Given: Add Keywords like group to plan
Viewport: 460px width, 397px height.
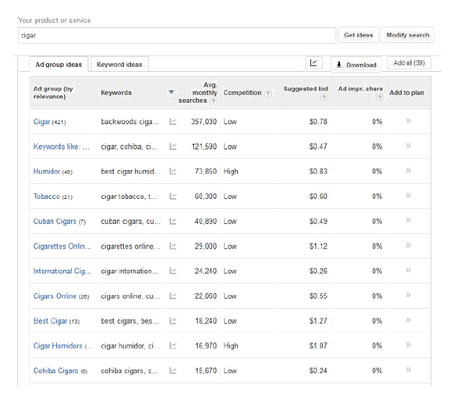Looking at the screenshot, I should point(408,146).
